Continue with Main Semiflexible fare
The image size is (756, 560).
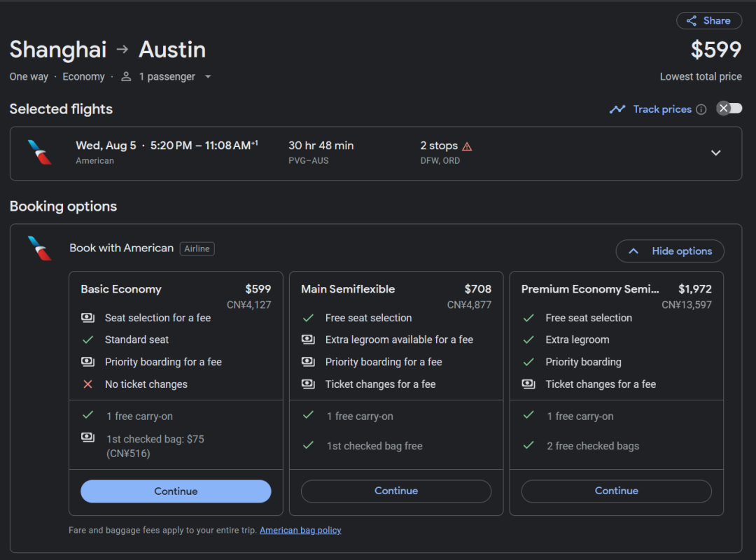tap(396, 491)
